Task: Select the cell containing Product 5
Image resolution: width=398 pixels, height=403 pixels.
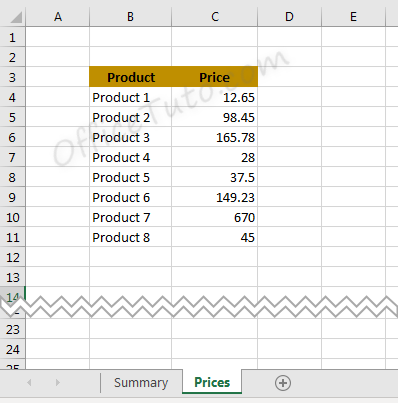Action: pyautogui.click(x=131, y=177)
